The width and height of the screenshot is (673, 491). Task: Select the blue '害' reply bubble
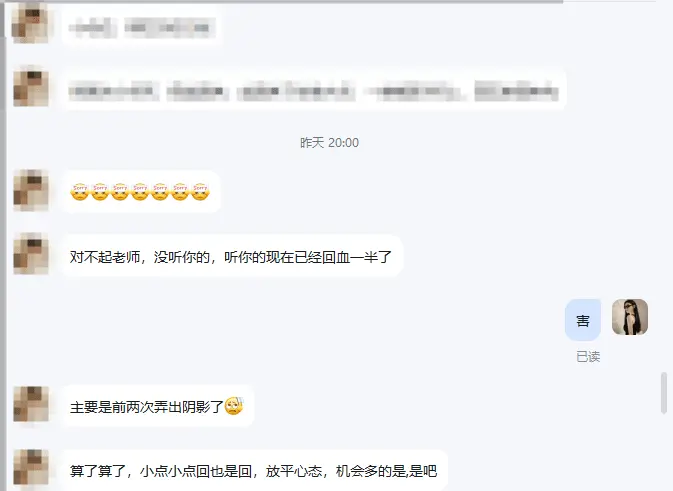[583, 320]
